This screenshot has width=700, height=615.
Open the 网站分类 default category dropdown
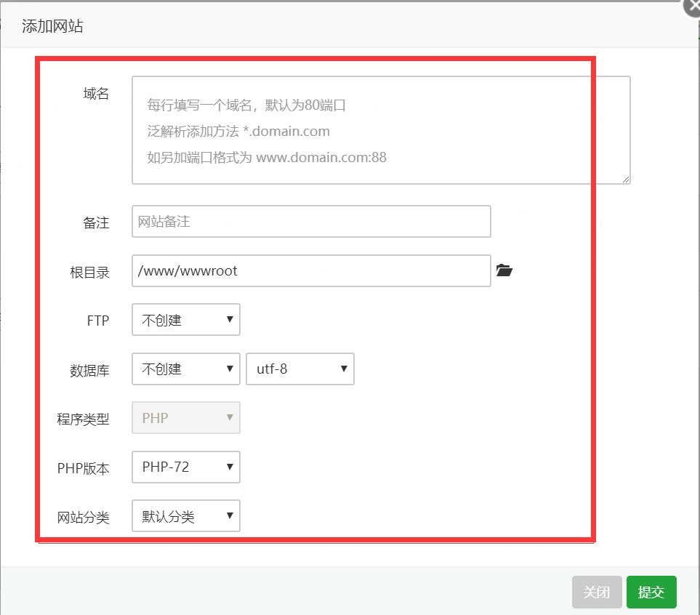(x=185, y=516)
